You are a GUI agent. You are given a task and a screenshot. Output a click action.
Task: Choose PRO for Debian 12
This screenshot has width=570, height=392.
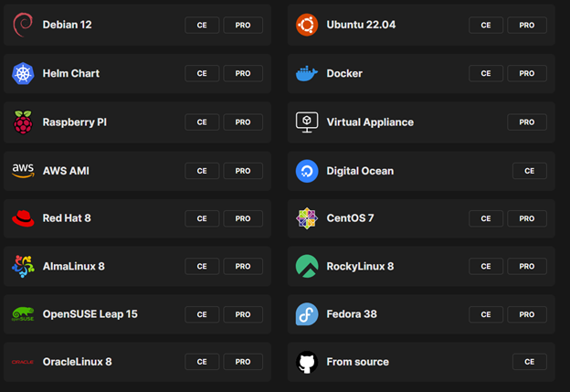(x=243, y=25)
